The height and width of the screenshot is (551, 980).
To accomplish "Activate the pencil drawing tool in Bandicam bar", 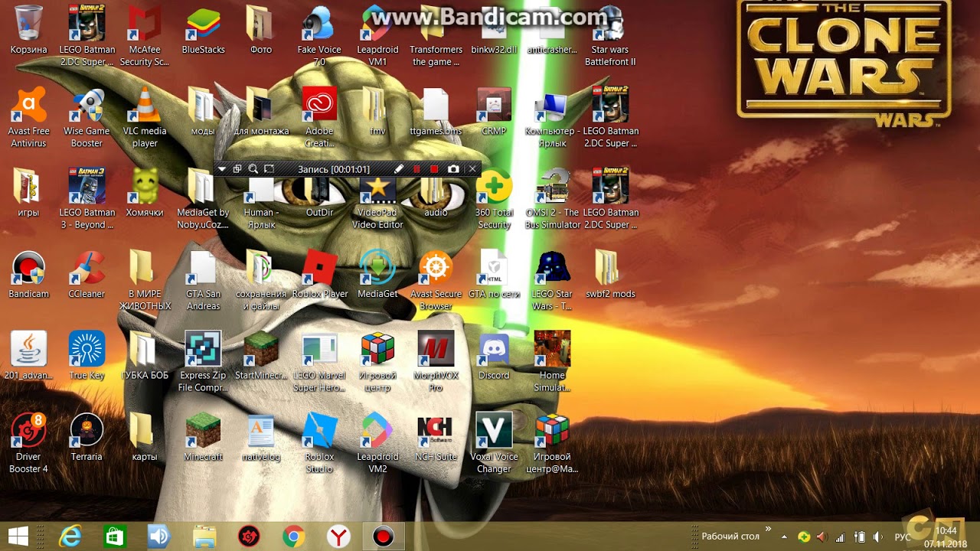I will [399, 169].
